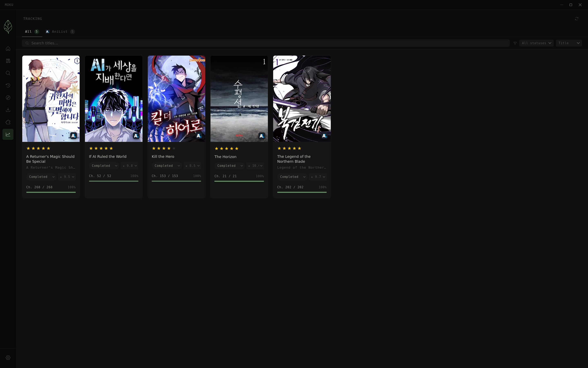Click progress bar under Ch. 153 / 153
This screenshot has height=368, width=588.
[176, 181]
